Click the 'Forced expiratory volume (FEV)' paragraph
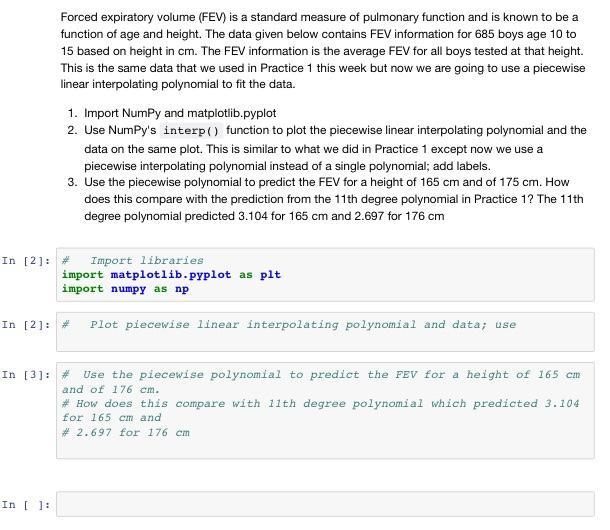 (323, 51)
